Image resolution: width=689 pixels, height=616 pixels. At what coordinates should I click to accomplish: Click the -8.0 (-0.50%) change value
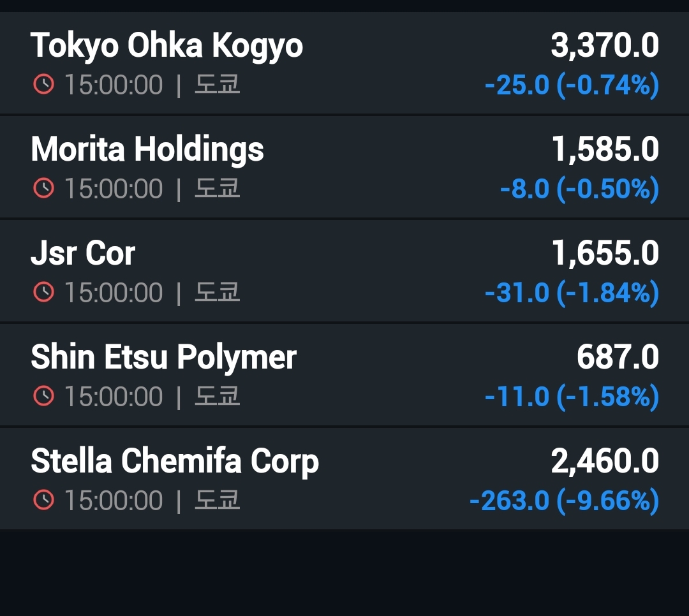pyautogui.click(x=579, y=189)
